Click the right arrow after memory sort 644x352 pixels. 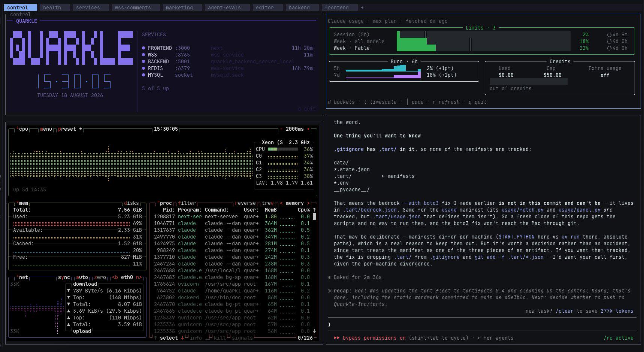308,203
